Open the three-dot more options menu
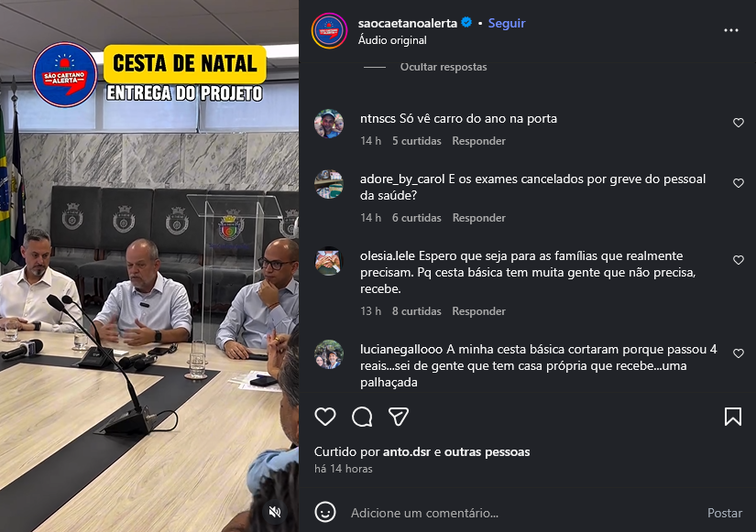This screenshot has width=756, height=532. point(731,30)
